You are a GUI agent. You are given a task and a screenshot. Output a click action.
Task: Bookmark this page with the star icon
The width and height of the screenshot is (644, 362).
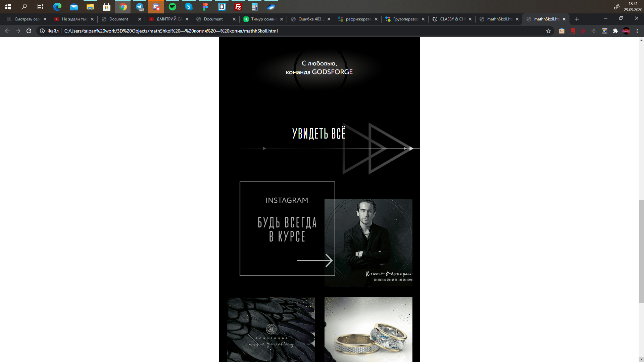point(548,31)
